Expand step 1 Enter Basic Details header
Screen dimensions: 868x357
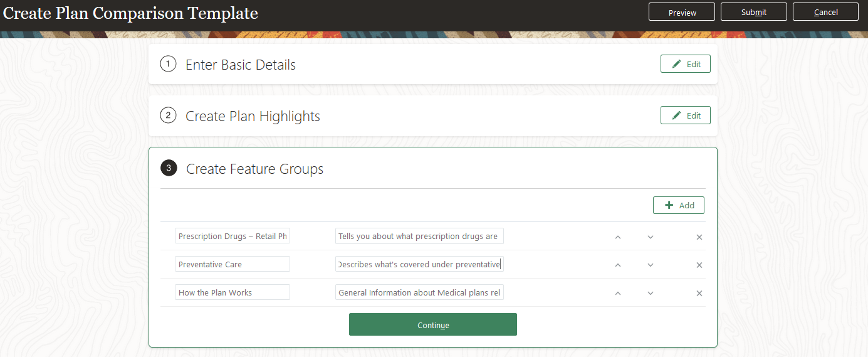point(241,65)
